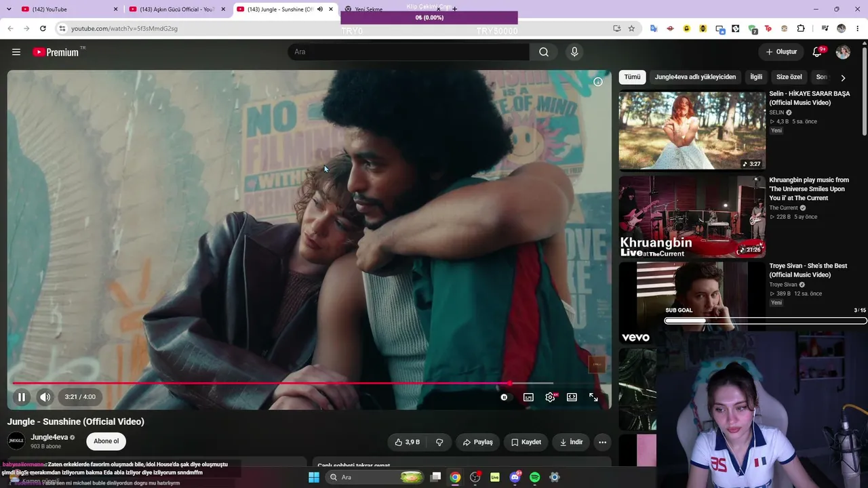
Task: Click the youtube.com address bar URL
Action: (124, 28)
